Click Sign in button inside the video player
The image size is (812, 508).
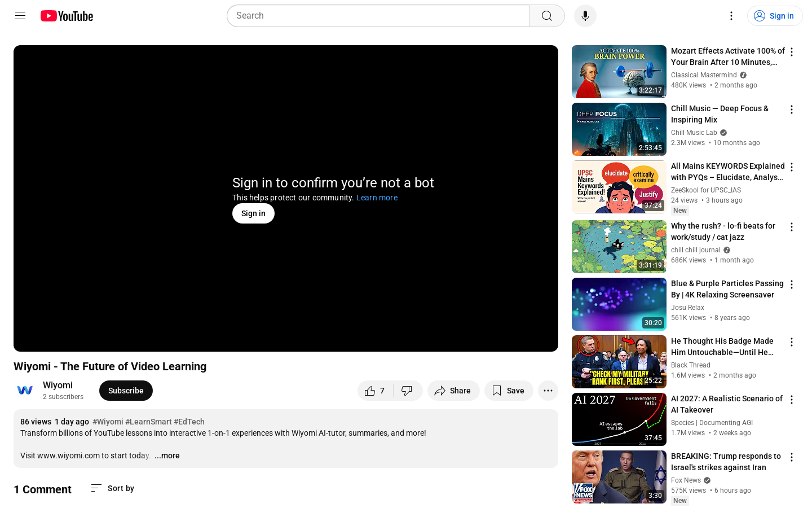click(253, 213)
